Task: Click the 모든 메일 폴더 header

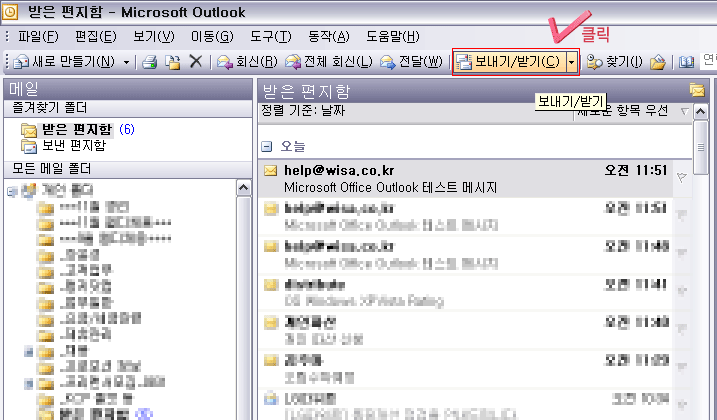Action: click(128, 169)
